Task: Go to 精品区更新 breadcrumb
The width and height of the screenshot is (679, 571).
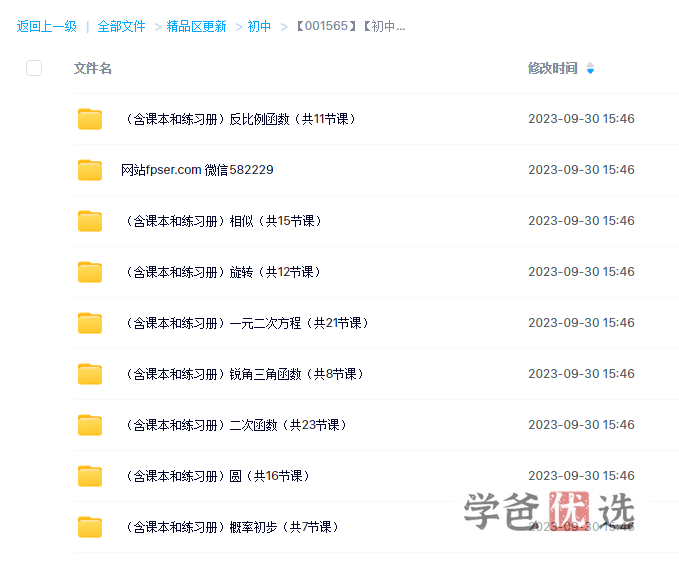Action: click(197, 26)
